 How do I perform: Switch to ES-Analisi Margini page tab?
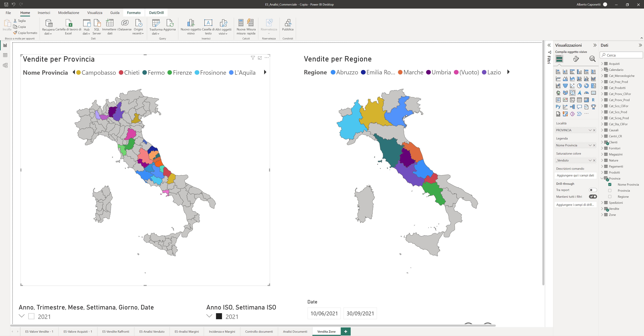tap(186, 331)
